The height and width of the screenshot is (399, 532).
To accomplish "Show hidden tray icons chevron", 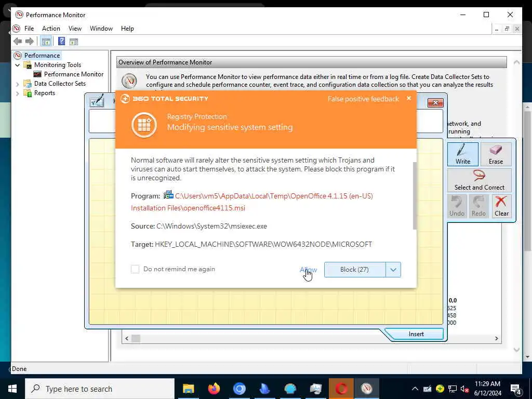I will [415, 389].
